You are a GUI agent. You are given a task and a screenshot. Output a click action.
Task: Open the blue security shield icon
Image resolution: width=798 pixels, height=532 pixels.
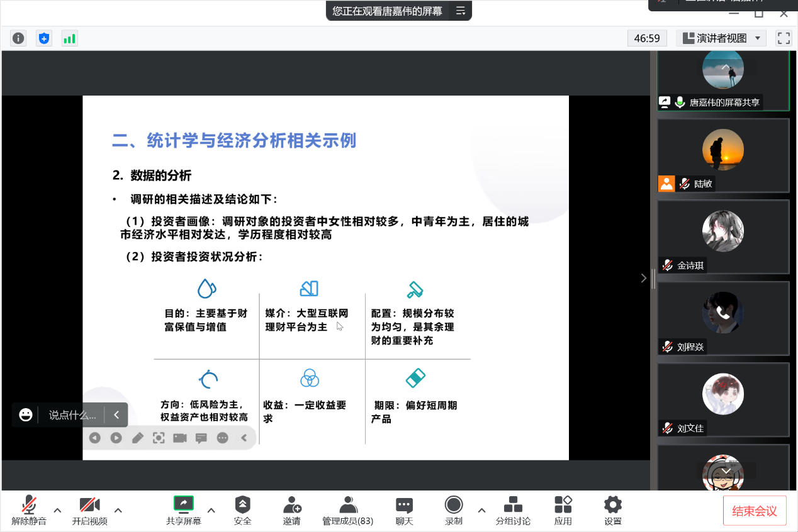coord(43,38)
